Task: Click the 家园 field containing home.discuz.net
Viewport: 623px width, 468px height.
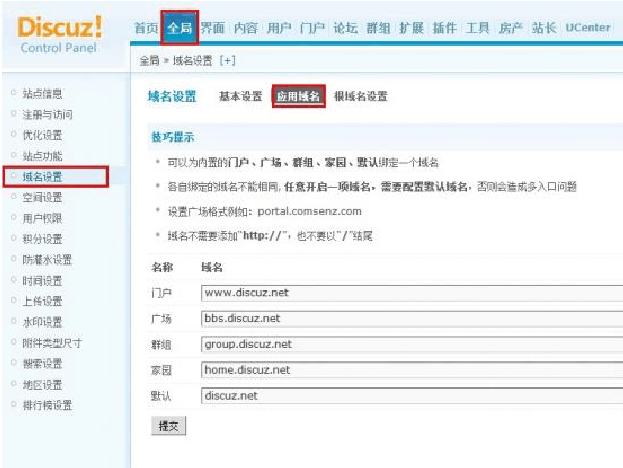Action: [x=410, y=370]
